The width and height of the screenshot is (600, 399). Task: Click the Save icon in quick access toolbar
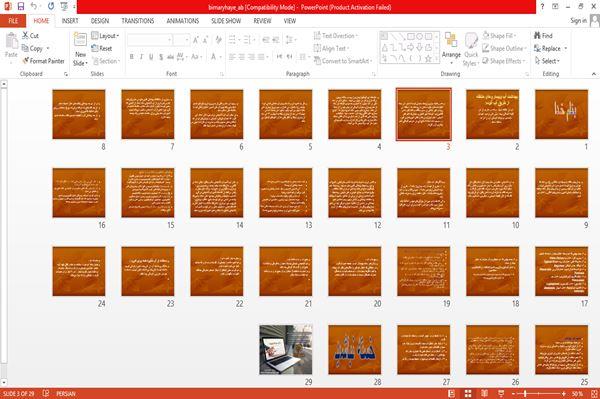click(21, 6)
